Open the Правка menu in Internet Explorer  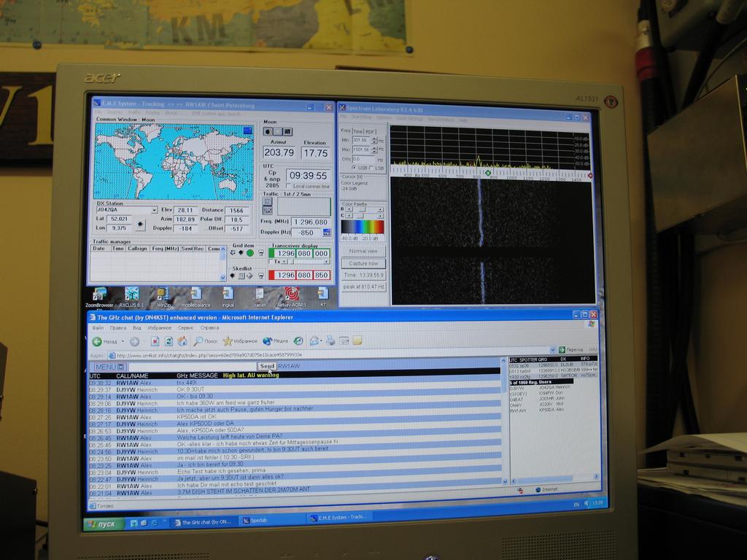pyautogui.click(x=118, y=328)
